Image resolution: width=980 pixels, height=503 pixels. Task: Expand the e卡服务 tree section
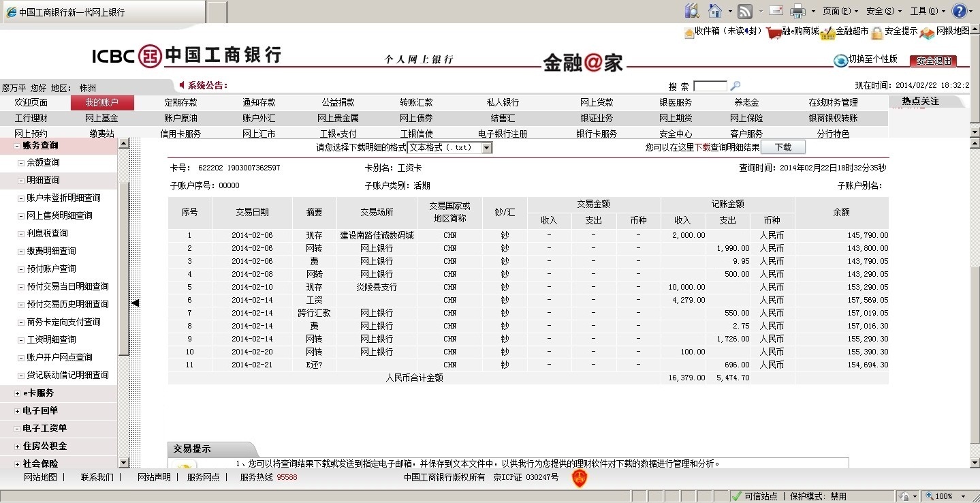tap(17, 393)
